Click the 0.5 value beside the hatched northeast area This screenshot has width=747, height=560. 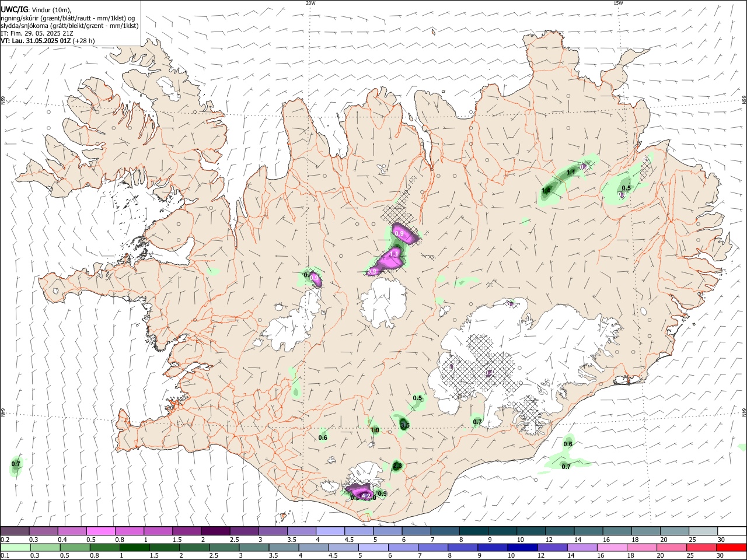tap(626, 188)
